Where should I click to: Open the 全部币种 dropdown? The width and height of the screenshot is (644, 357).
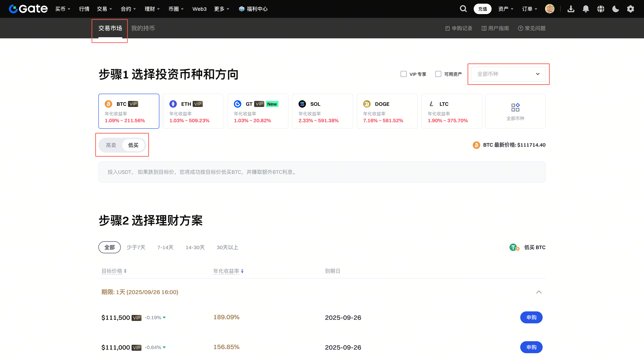(508, 74)
